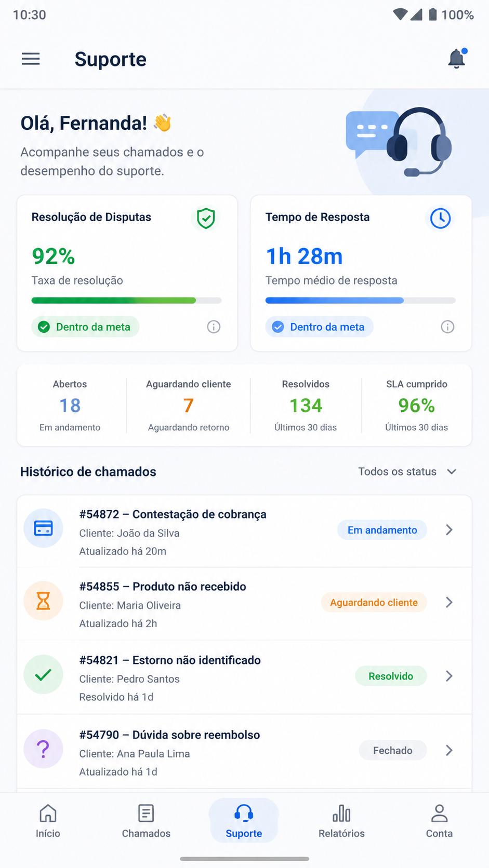Tap the green resolution rate progress bar

[x=126, y=300]
